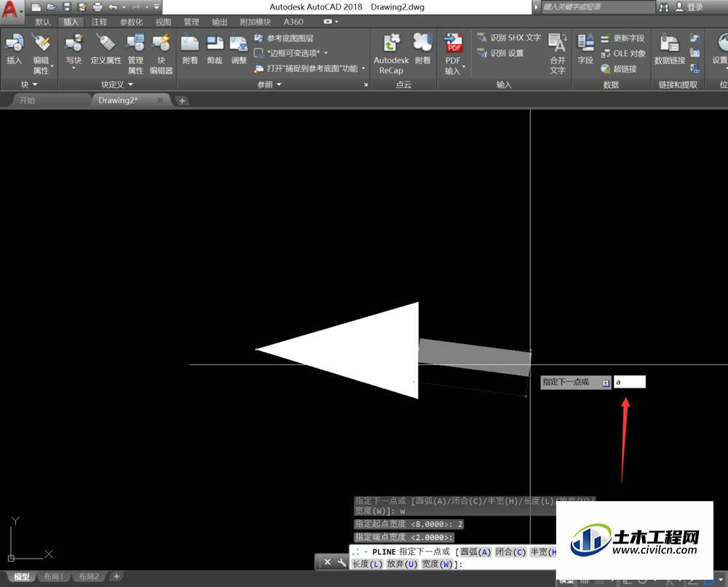
Task: Select 放弃(U) option in command line
Action: point(403,564)
